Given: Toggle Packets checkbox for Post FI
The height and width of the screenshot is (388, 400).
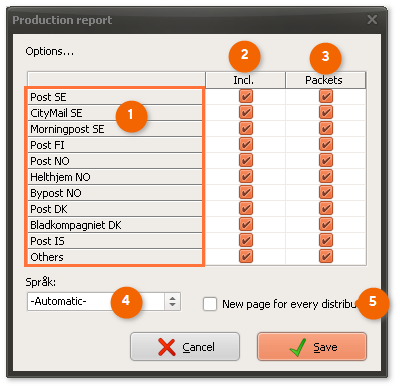Looking at the screenshot, I should (x=326, y=145).
